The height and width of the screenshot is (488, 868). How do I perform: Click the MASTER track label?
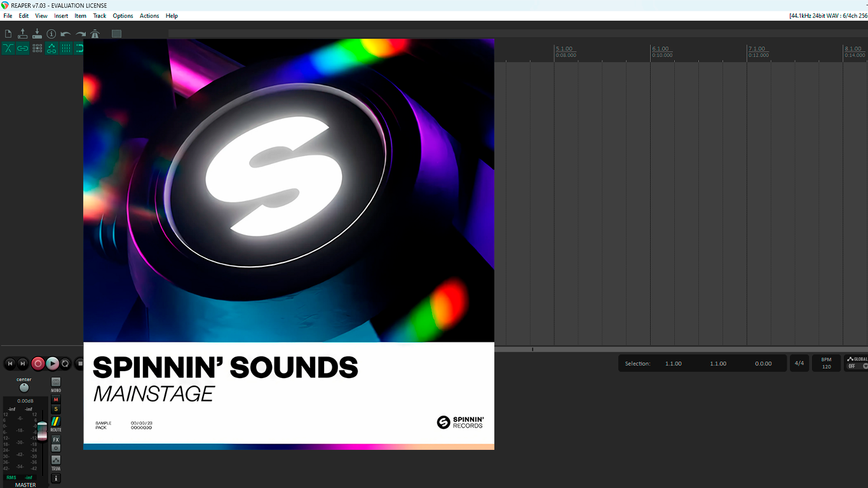click(25, 485)
